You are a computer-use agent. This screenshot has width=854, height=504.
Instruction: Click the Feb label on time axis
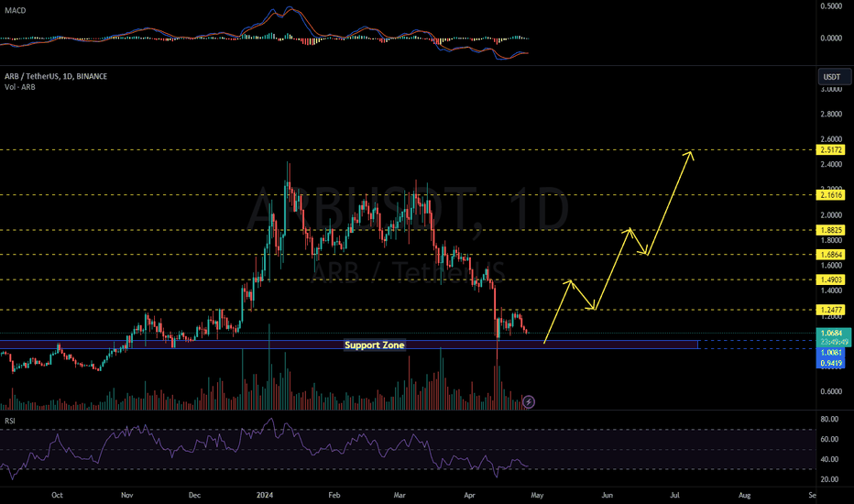[x=334, y=495]
